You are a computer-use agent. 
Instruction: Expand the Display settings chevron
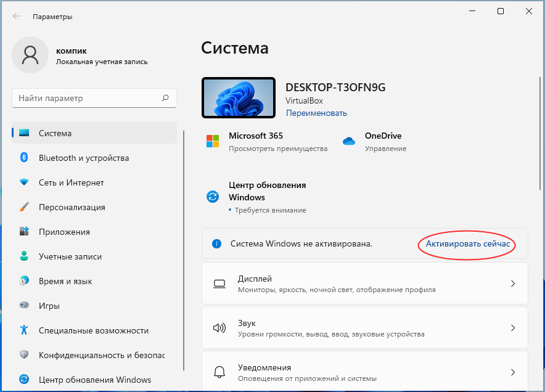tap(512, 284)
